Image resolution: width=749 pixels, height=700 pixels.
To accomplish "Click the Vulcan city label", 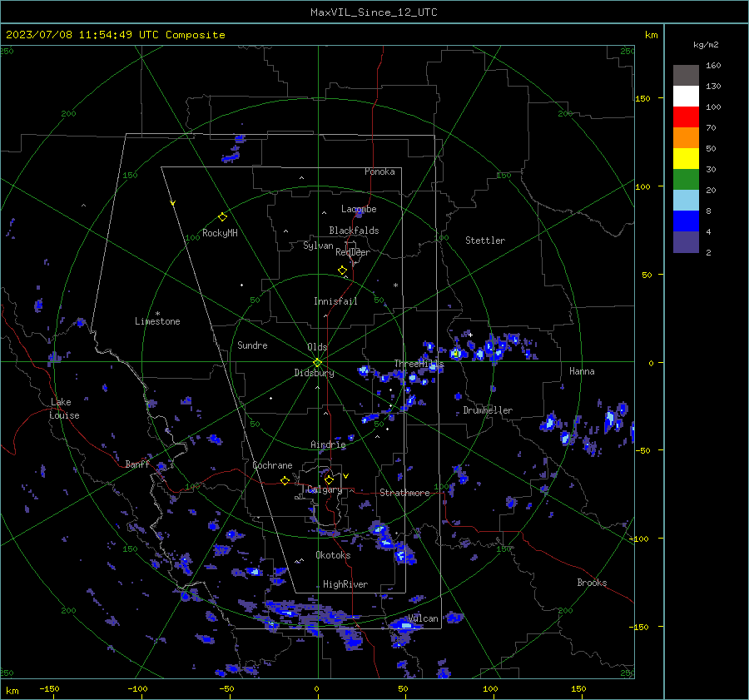I will (x=423, y=618).
